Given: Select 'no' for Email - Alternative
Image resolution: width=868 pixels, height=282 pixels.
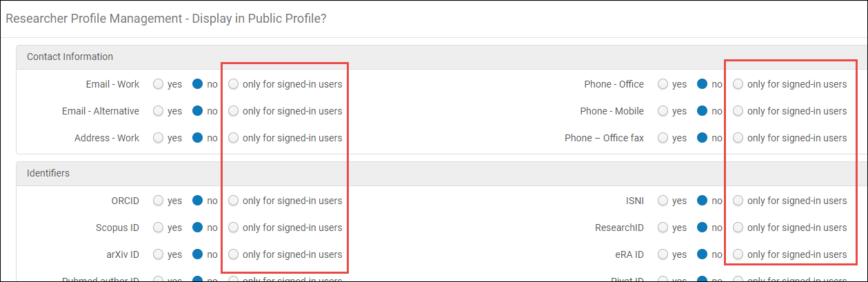Looking at the screenshot, I should click(198, 111).
